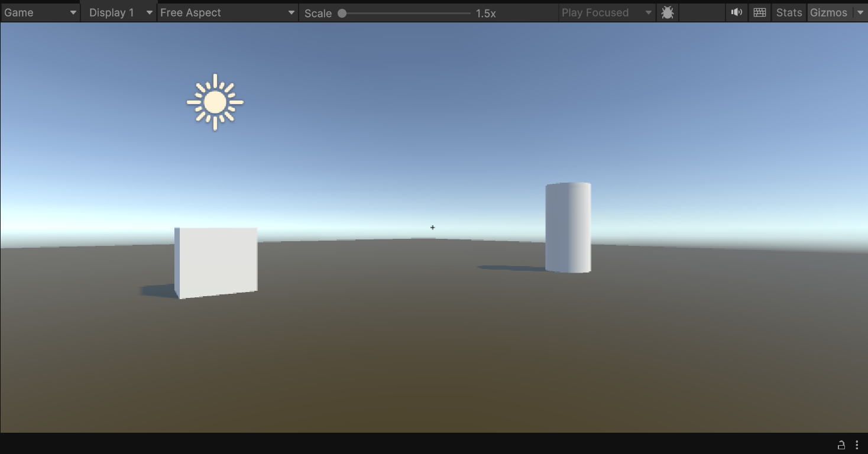Click the 1.5x scale value
The image size is (868, 454).
[486, 13]
